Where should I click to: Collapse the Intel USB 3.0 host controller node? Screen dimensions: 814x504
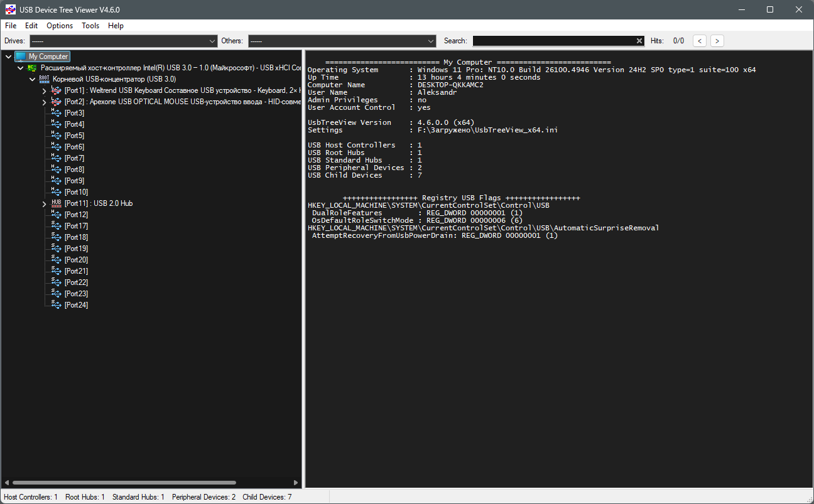(x=20, y=68)
